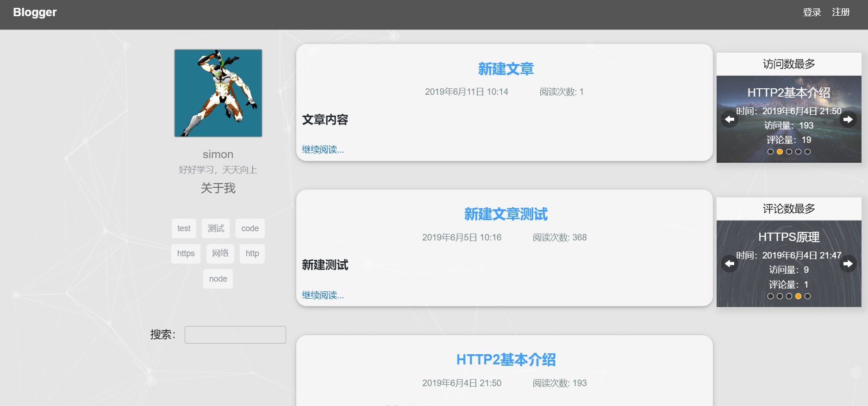The height and width of the screenshot is (406, 868).
Task: Open the 新建文章测试 article title
Action: [506, 214]
